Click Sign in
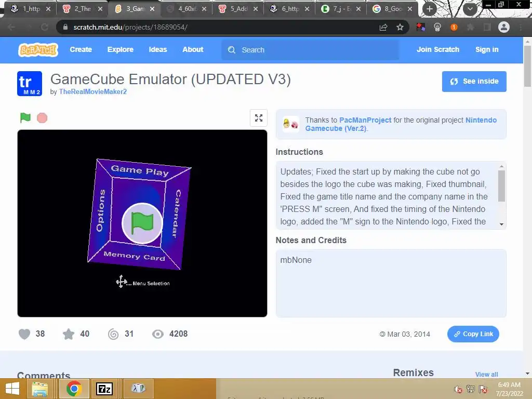The width and height of the screenshot is (532, 399). pyautogui.click(x=487, y=49)
